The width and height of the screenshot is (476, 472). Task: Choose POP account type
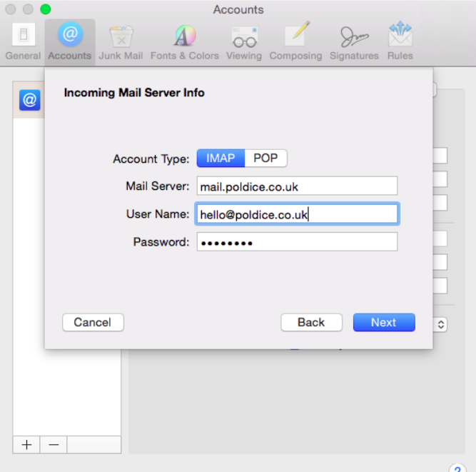pos(265,159)
